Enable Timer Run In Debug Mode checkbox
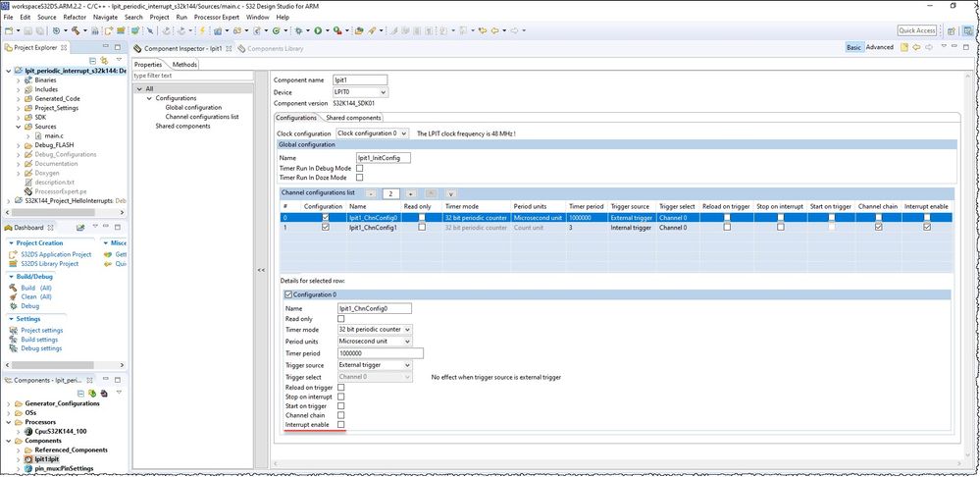 point(359,168)
